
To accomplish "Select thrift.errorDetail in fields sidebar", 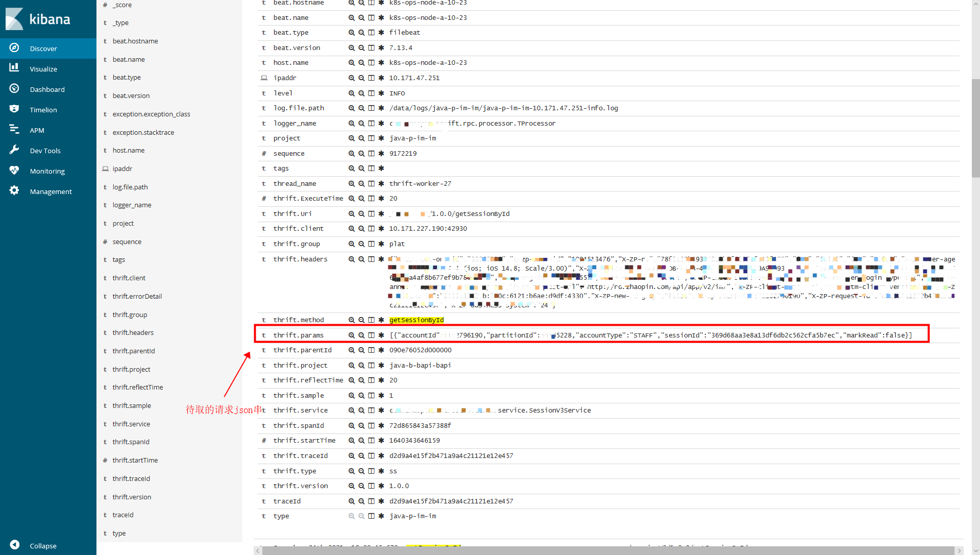I will pos(137,296).
